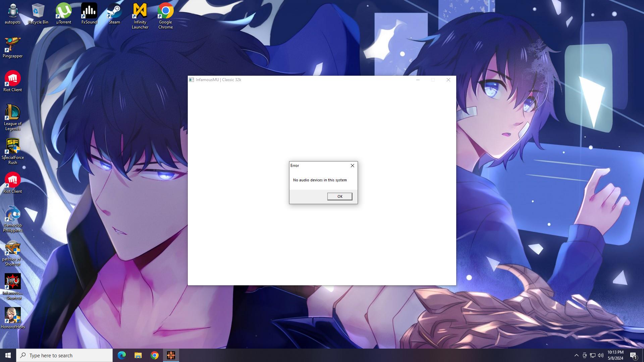Open the volume speaker tray icon

[601, 355]
